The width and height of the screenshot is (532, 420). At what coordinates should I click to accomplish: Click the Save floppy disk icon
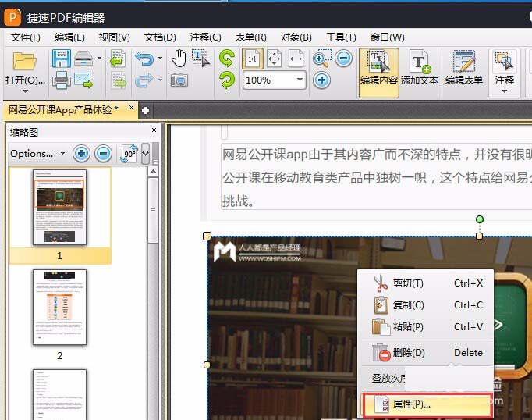tap(61, 59)
